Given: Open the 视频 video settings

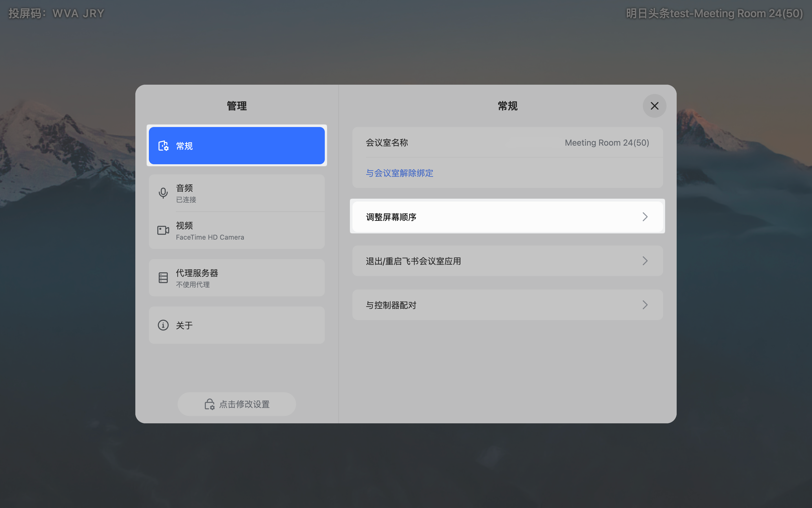Looking at the screenshot, I should [x=237, y=231].
